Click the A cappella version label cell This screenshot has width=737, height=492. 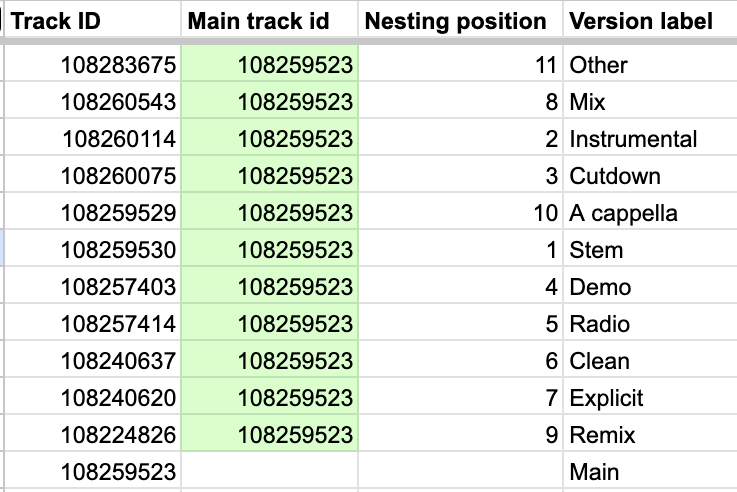pos(651,211)
